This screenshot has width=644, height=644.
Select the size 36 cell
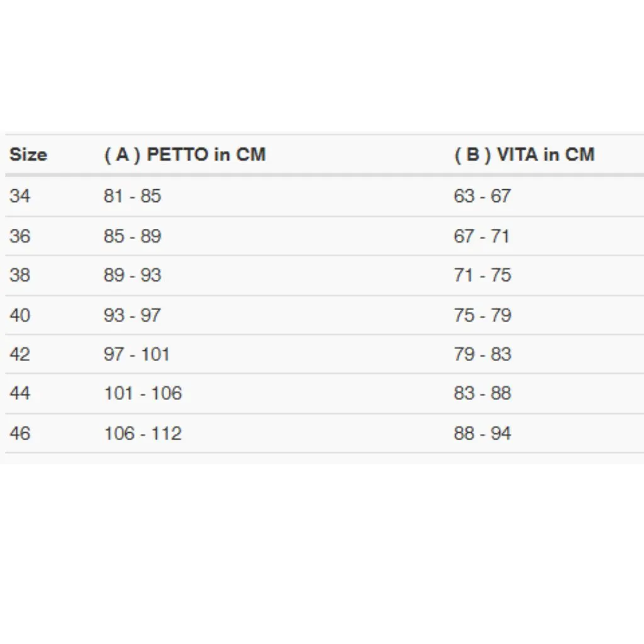click(x=19, y=236)
